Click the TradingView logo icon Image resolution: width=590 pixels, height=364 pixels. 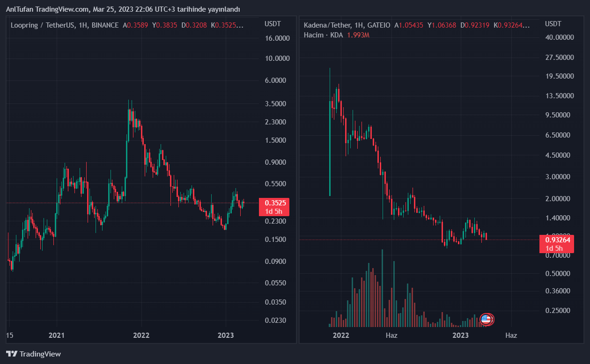[12, 354]
